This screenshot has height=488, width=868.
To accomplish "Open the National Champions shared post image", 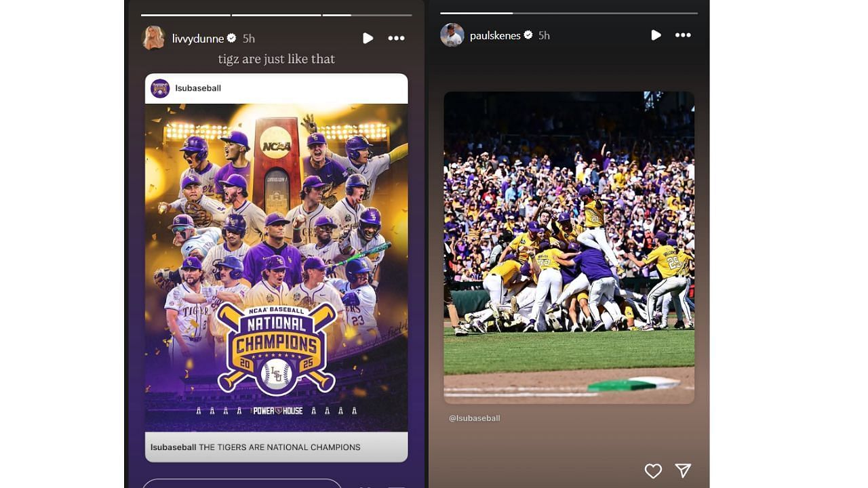I will (x=277, y=268).
